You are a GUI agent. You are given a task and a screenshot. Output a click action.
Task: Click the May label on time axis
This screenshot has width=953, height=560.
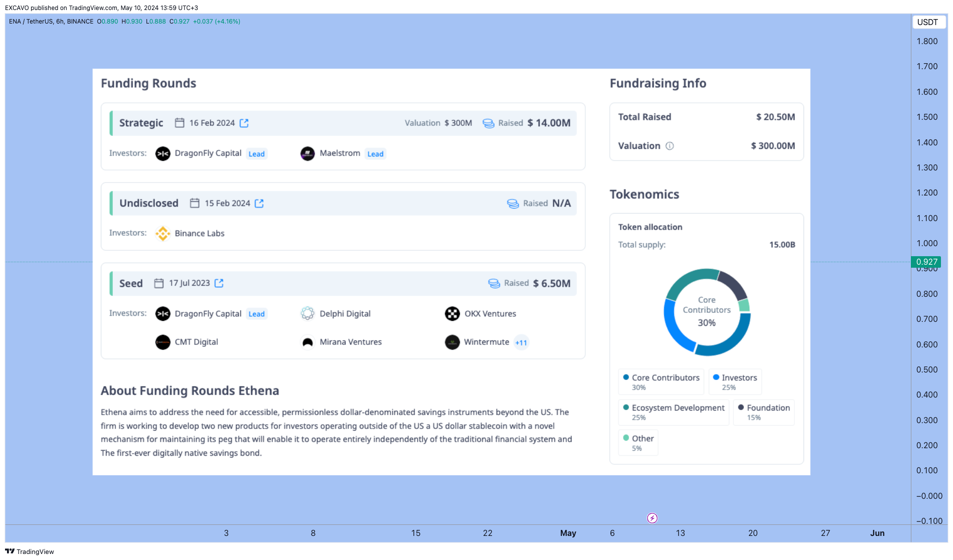click(568, 533)
